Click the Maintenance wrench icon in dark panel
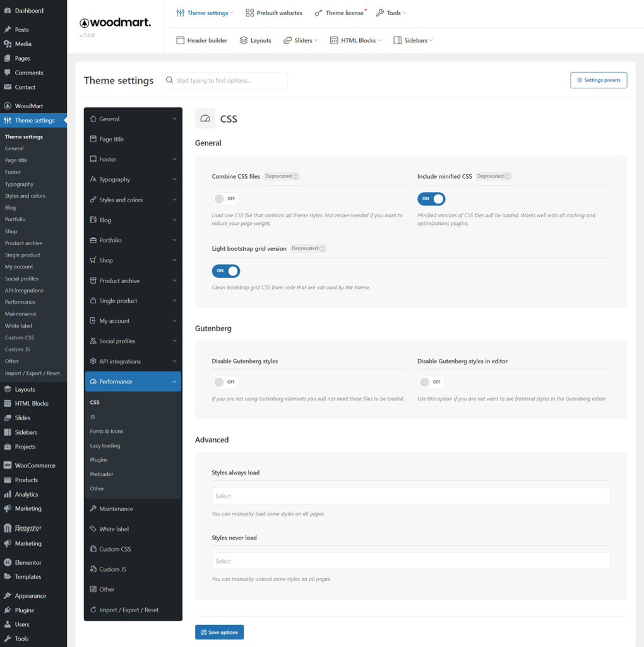This screenshot has width=644, height=647. [x=93, y=509]
